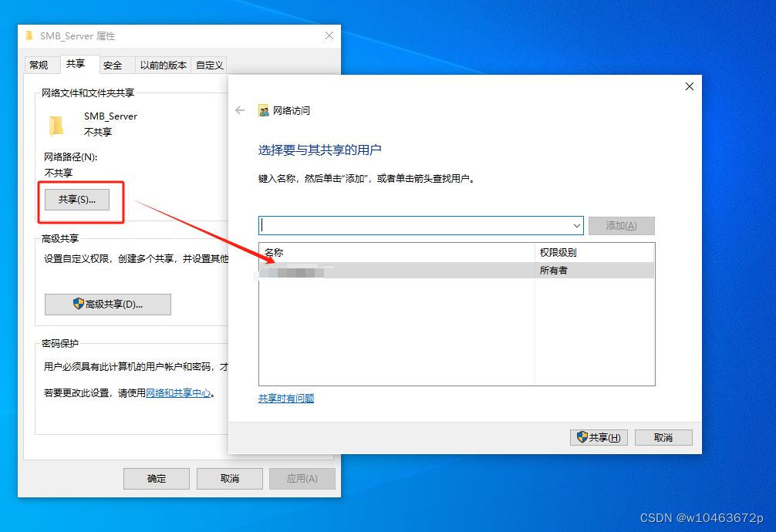Click the 共享(S)... button
The height and width of the screenshot is (532, 776).
[77, 200]
